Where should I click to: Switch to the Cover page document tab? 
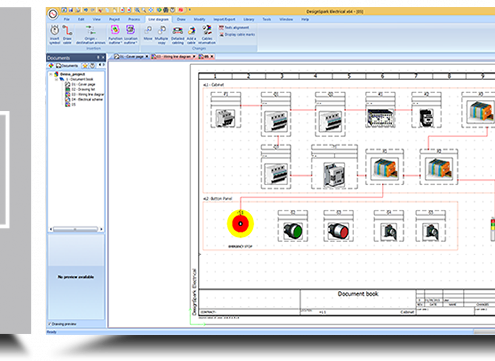click(131, 57)
